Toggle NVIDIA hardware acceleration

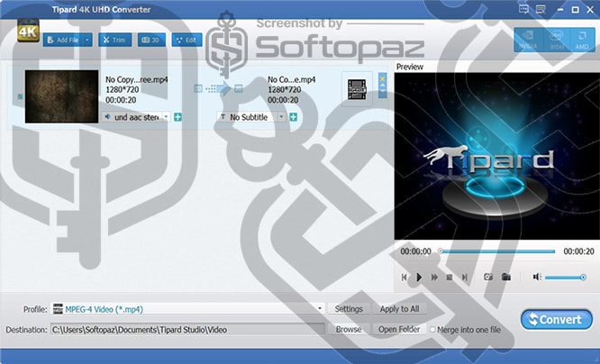click(528, 41)
